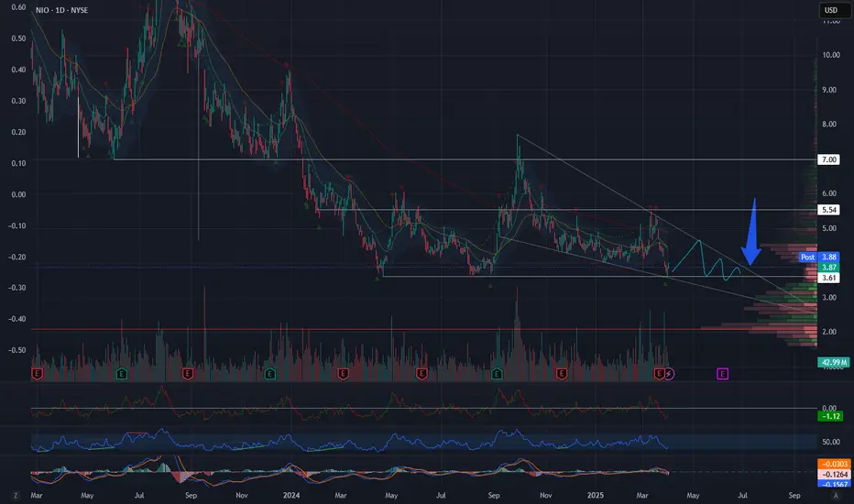Screen dimensions: 854x504
Task: Click the Post 3.88 post-market price label
Action: tap(818, 257)
